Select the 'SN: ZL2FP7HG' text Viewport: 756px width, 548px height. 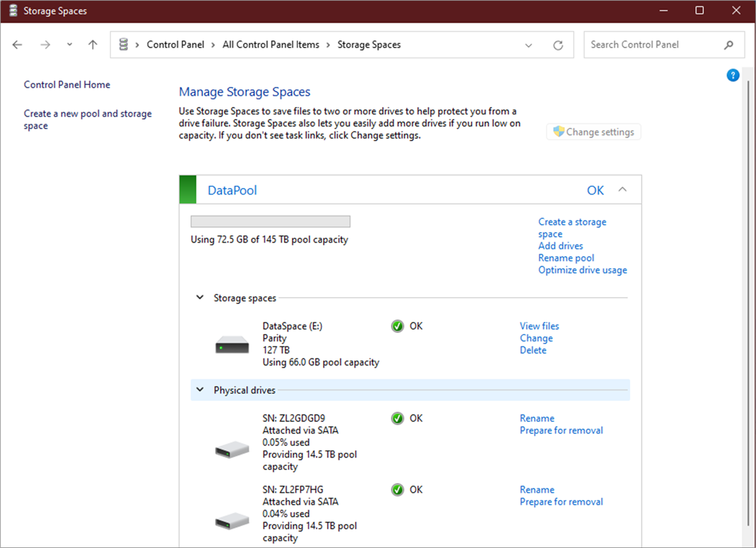click(292, 489)
